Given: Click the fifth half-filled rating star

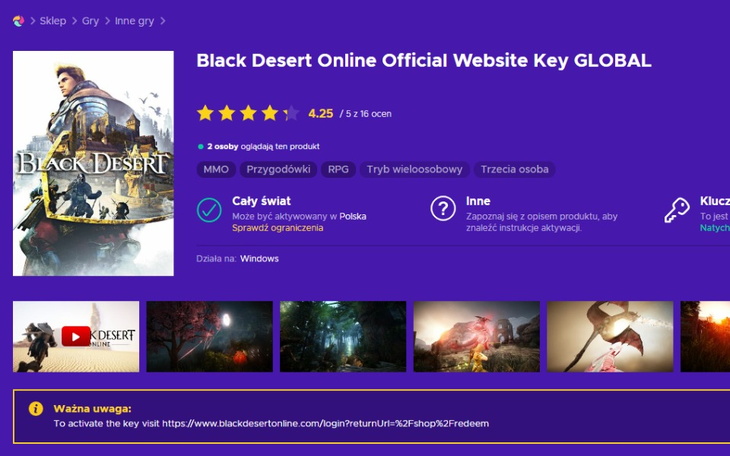Looking at the screenshot, I should click(291, 113).
